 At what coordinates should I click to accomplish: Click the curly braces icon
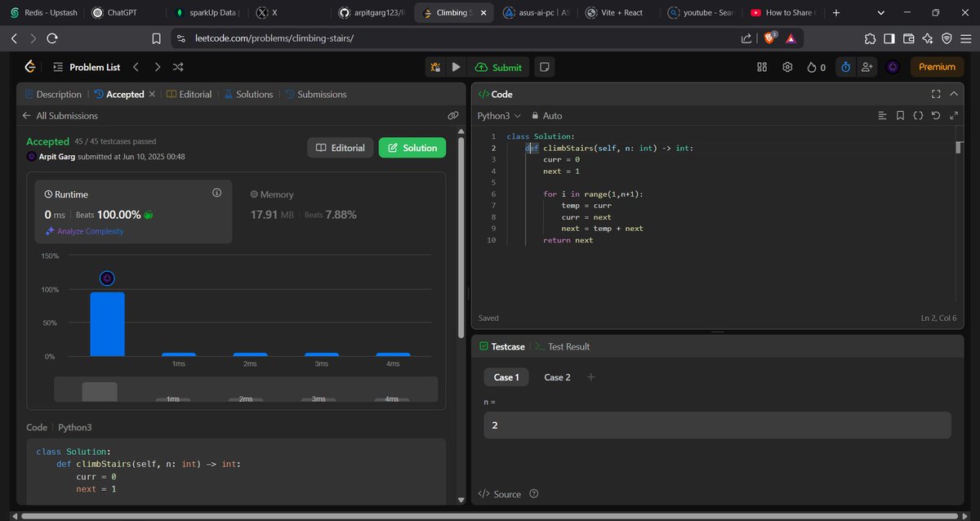[x=918, y=116]
